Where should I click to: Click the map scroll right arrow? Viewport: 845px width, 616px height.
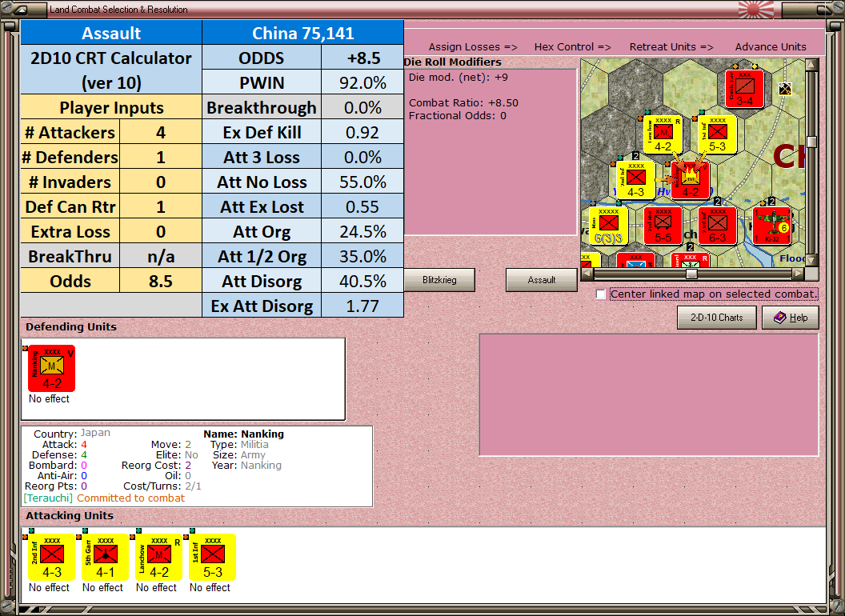(x=799, y=274)
